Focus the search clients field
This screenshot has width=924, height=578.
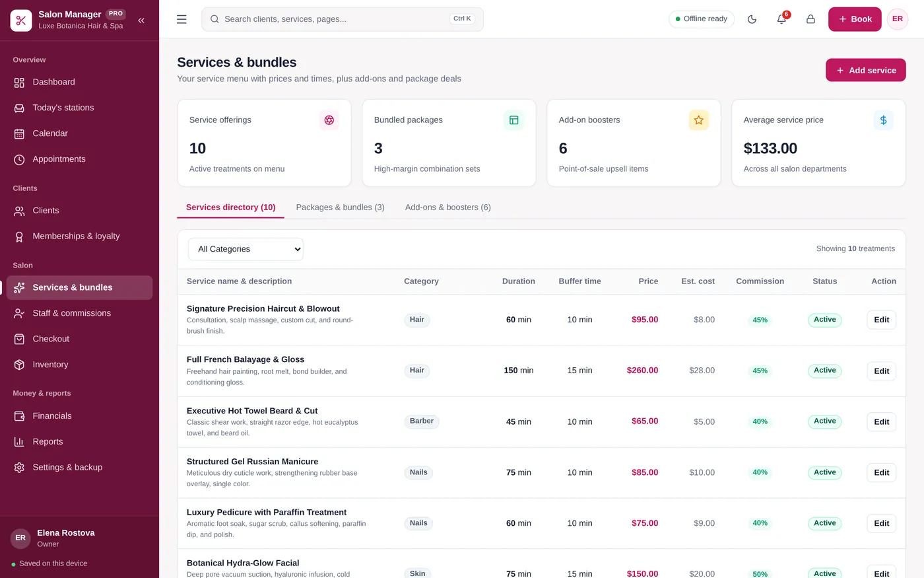coord(343,19)
